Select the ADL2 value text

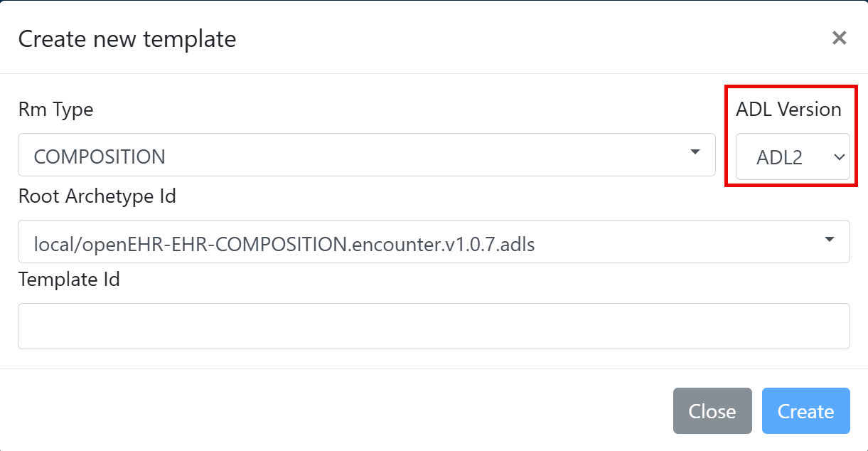[779, 157]
